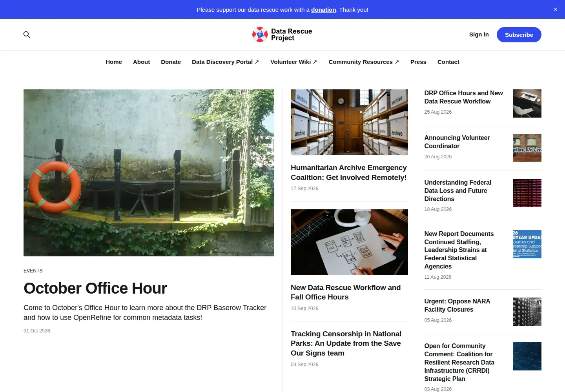Open Tracking Censorship in National Parks article
The image size is (565, 392).
point(346,343)
